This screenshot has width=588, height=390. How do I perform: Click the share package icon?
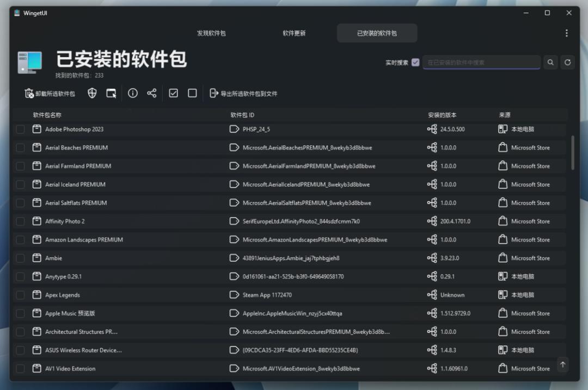(x=151, y=94)
